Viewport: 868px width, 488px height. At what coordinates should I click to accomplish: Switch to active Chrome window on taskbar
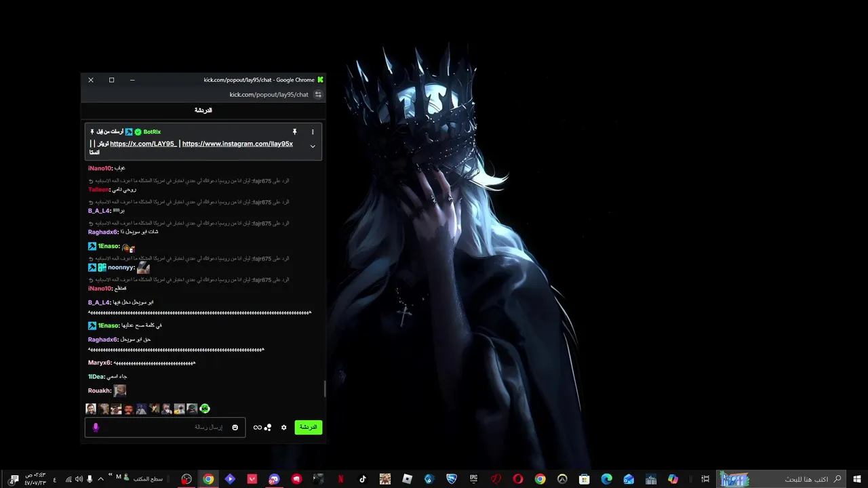point(208,479)
